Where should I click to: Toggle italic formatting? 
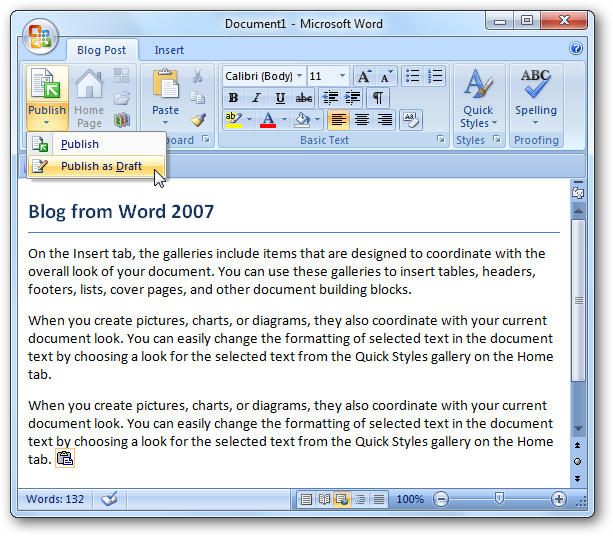click(256, 98)
